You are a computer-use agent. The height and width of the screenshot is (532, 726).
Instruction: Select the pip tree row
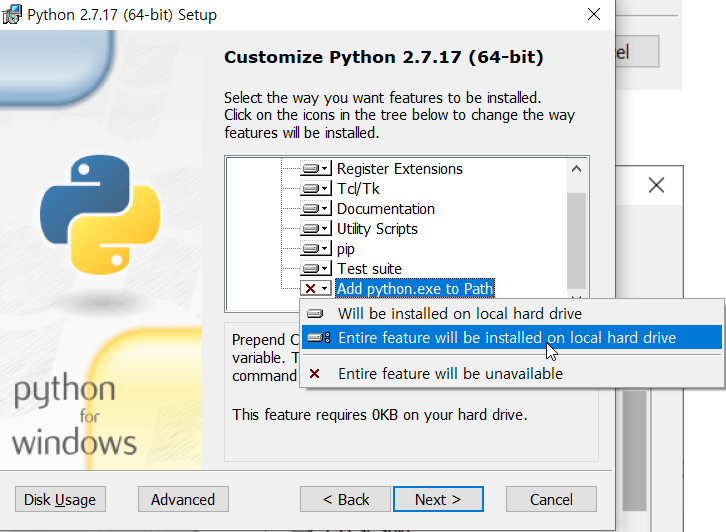(x=346, y=249)
